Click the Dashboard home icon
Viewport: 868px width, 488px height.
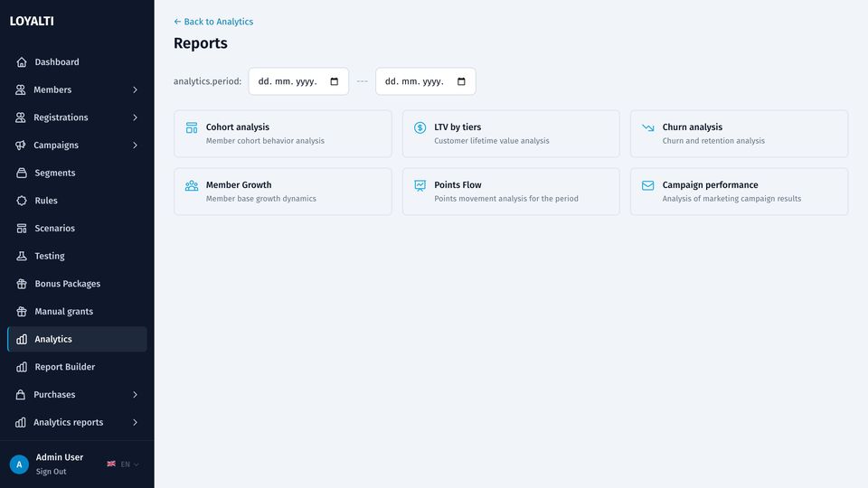tap(22, 62)
